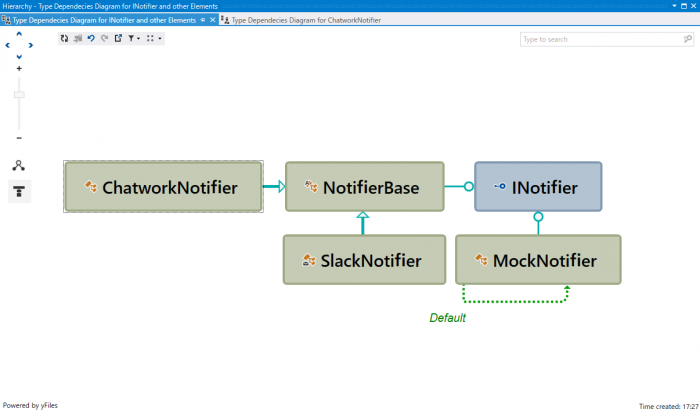The width and height of the screenshot is (700, 413).
Task: Click the zoom slider handle
Action: 19,95
